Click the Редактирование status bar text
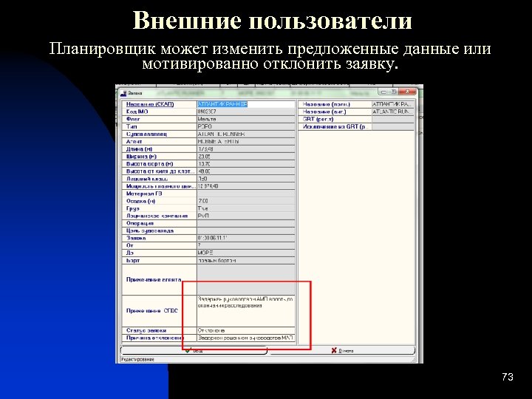This screenshot has height=399, width=532. pos(137,359)
